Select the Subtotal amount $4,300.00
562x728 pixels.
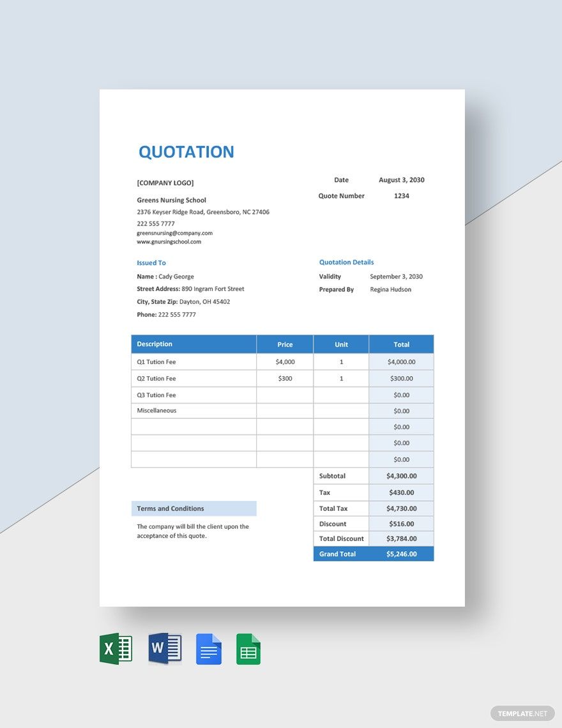pos(401,476)
